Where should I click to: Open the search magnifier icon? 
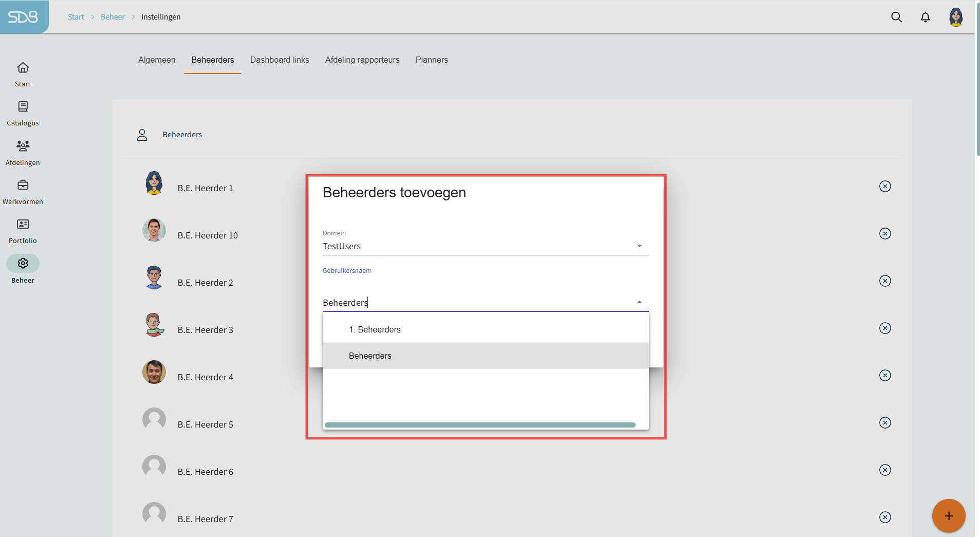896,17
